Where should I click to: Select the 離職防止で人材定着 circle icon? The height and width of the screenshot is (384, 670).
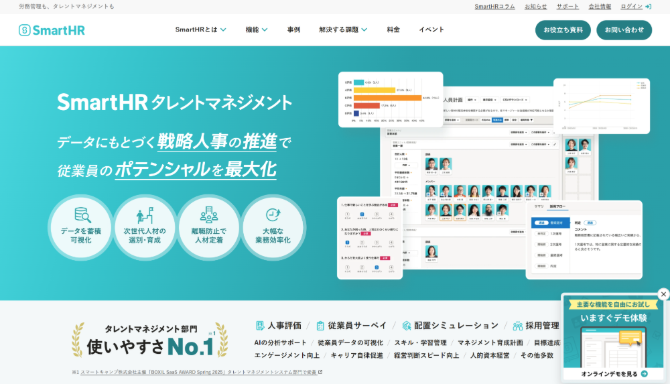pyautogui.click(x=209, y=227)
